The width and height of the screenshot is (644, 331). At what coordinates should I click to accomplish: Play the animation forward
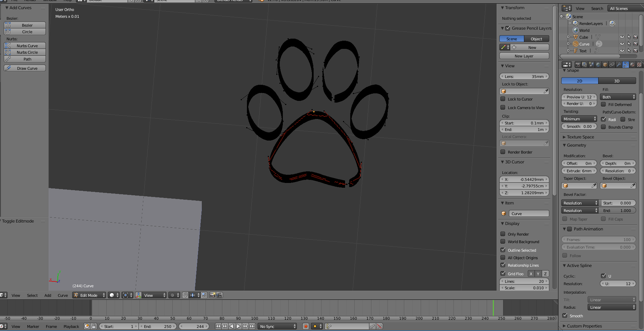coord(238,327)
